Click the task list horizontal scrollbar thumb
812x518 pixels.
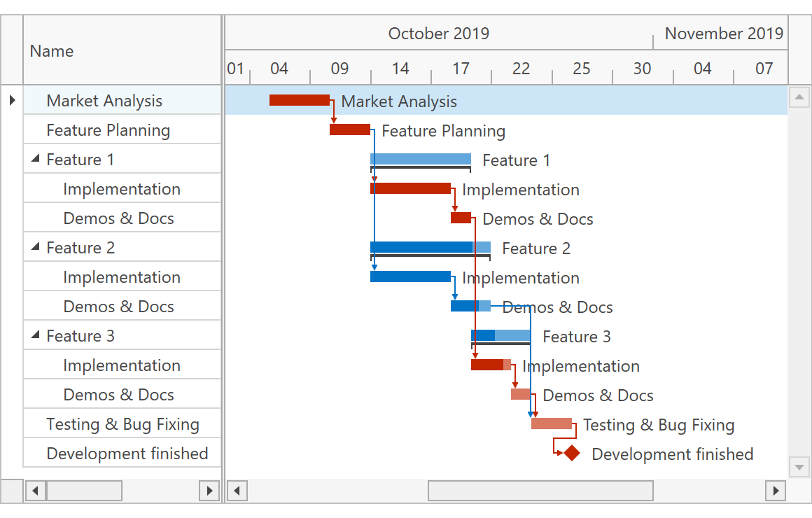(x=85, y=491)
